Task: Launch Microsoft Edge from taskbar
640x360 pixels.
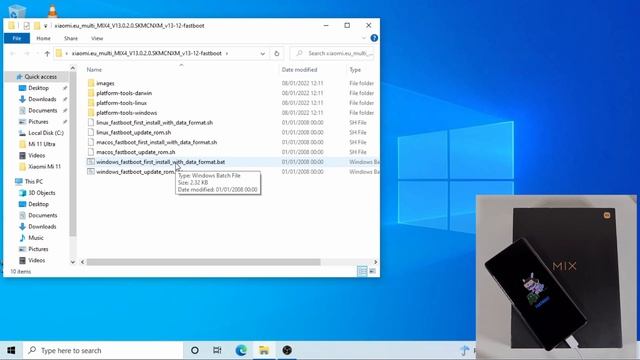Action: (241, 350)
